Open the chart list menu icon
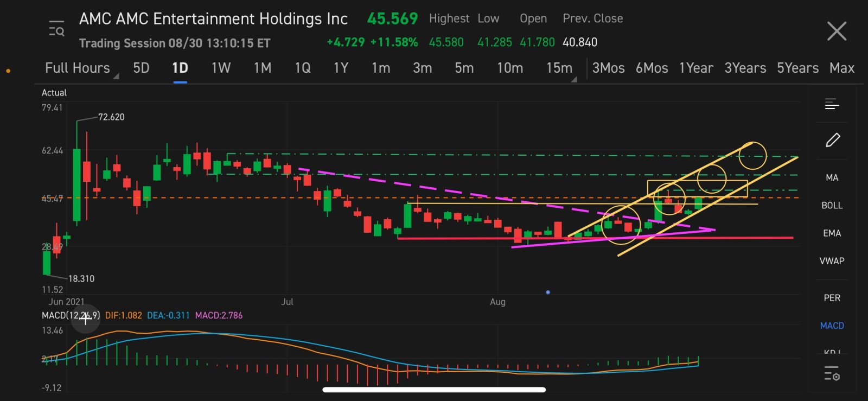This screenshot has height=401, width=868. pos(832,104)
